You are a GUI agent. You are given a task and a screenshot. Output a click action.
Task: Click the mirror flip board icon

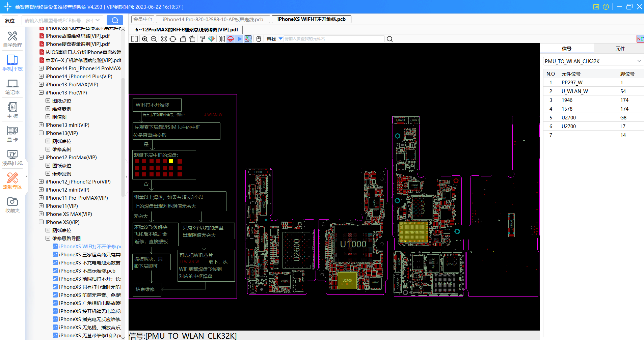click(221, 39)
